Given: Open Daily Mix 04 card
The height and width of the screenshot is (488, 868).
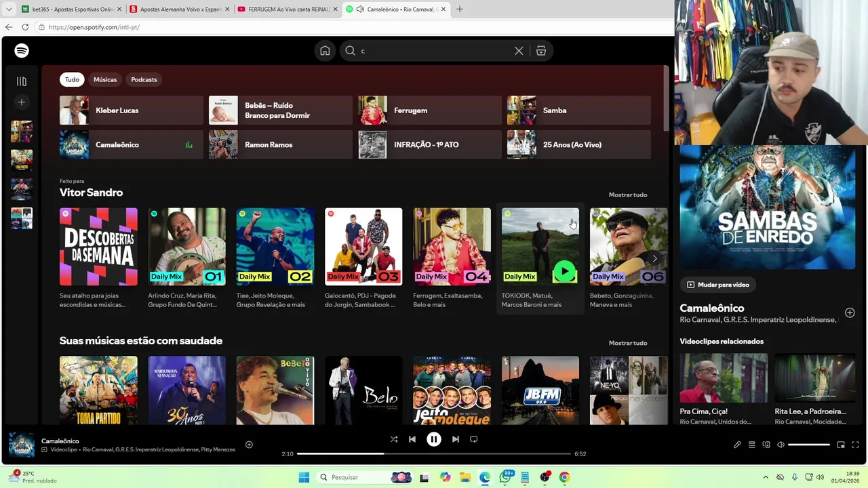Looking at the screenshot, I should (452, 247).
